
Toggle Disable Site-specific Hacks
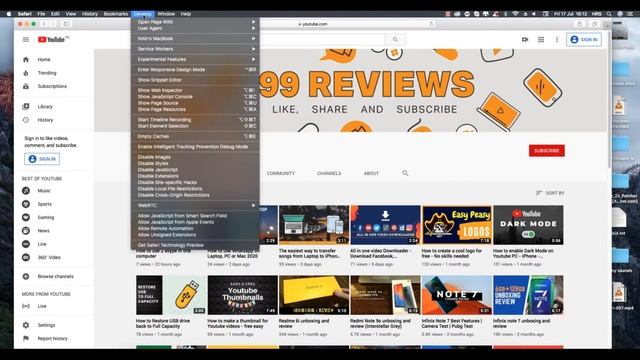pos(195,182)
